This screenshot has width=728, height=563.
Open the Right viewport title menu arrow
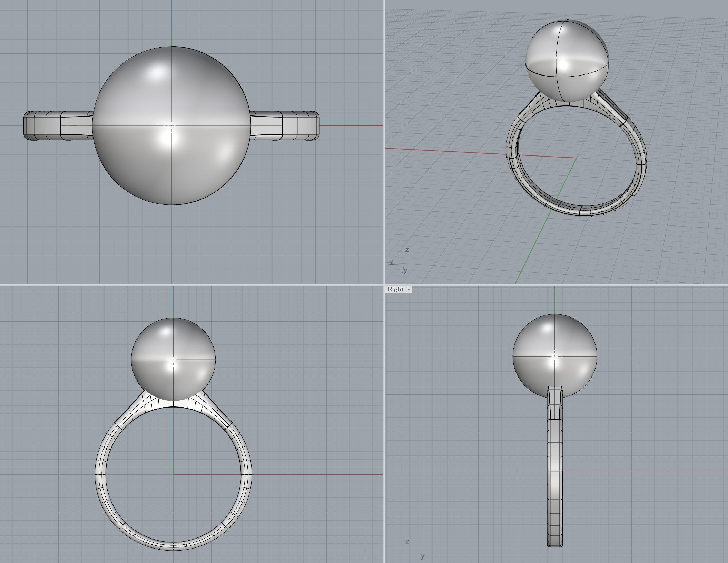point(409,290)
